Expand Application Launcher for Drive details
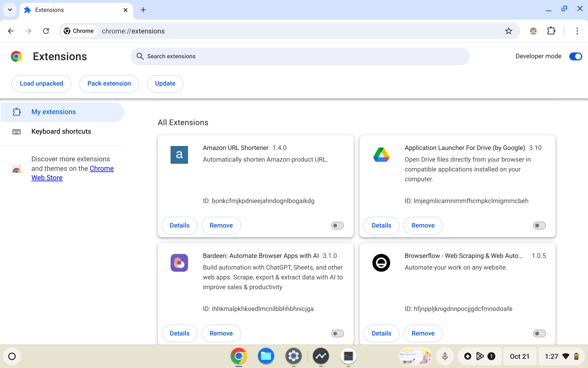Image resolution: width=588 pixels, height=368 pixels. (x=381, y=225)
